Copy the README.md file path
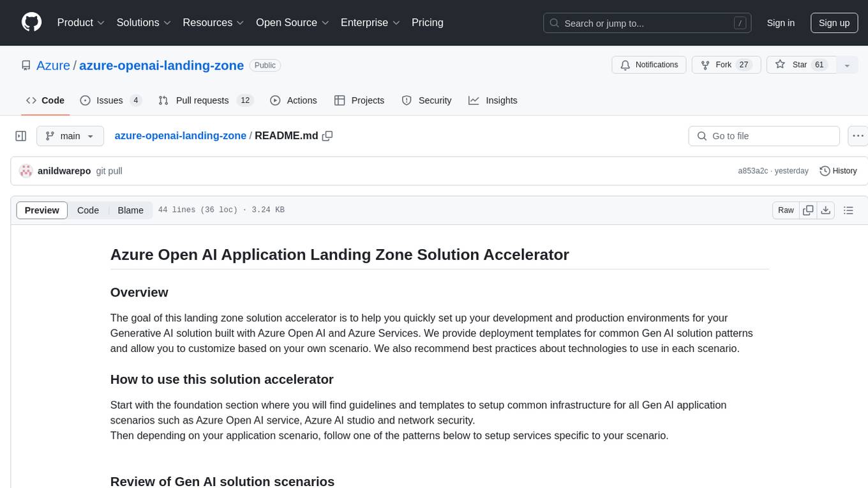Image resolution: width=868 pixels, height=488 pixels. click(x=327, y=135)
